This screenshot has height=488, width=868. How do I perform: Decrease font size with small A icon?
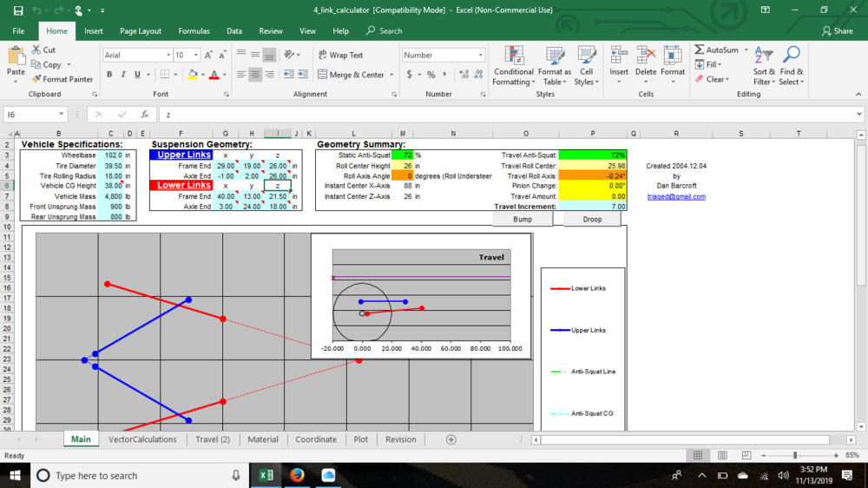(x=222, y=55)
